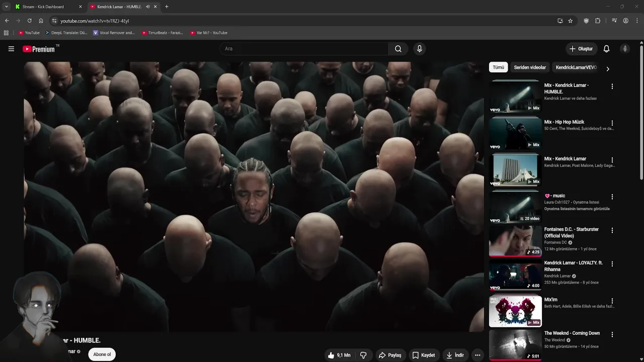Open The Weeknd - Coming Down thumbnail

pyautogui.click(x=515, y=345)
